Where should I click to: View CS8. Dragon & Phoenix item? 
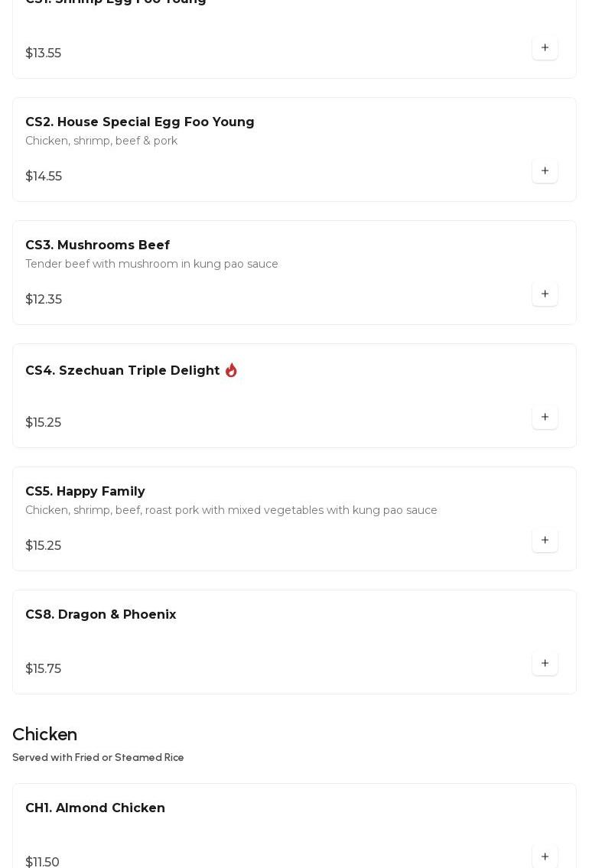point(100,615)
